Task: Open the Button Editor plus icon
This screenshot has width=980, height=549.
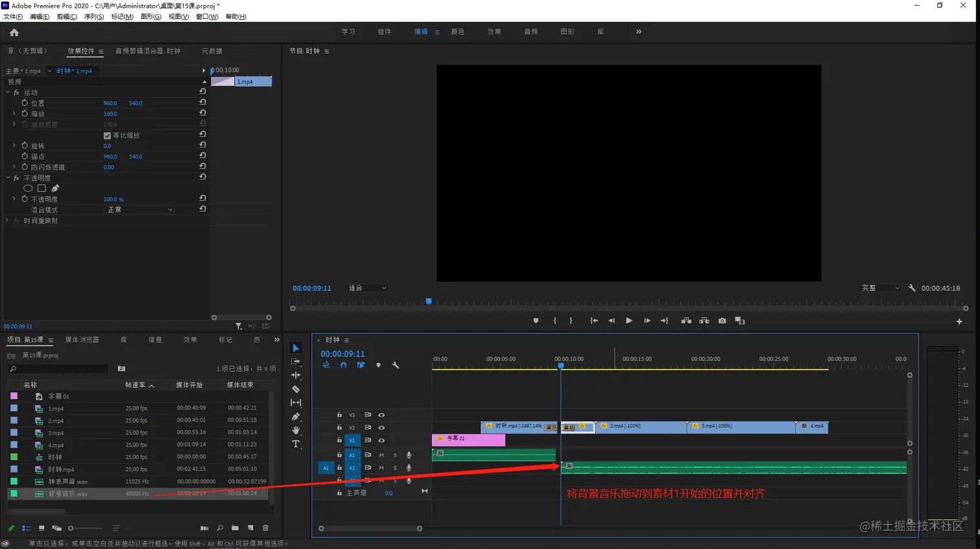Action: coord(959,321)
